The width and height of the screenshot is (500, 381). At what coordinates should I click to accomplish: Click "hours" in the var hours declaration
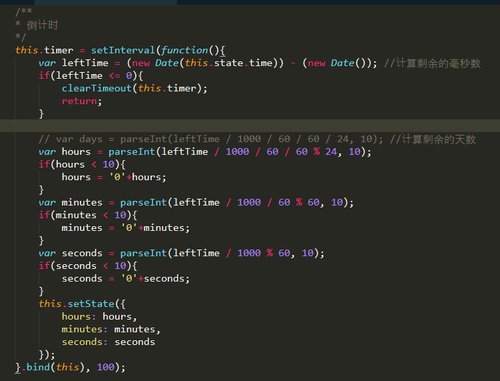(76, 152)
